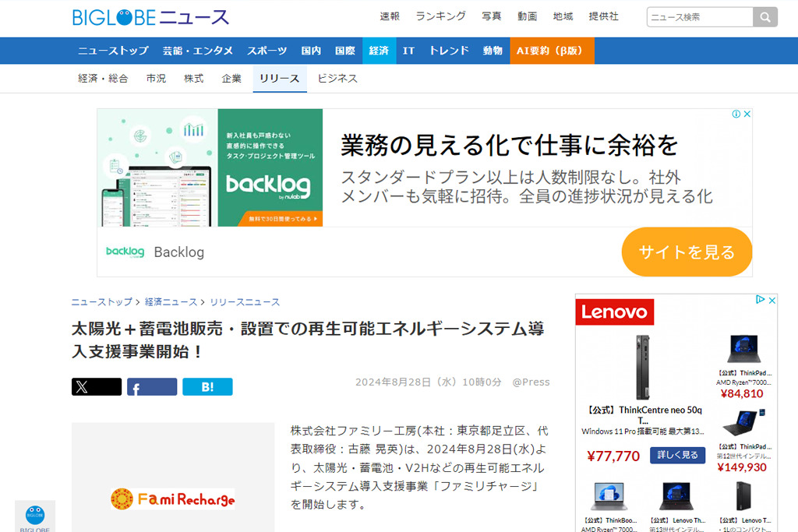Click the ThinkPad laptop image priced ¥149,930
The height and width of the screenshot is (532, 798).
[x=743, y=424]
